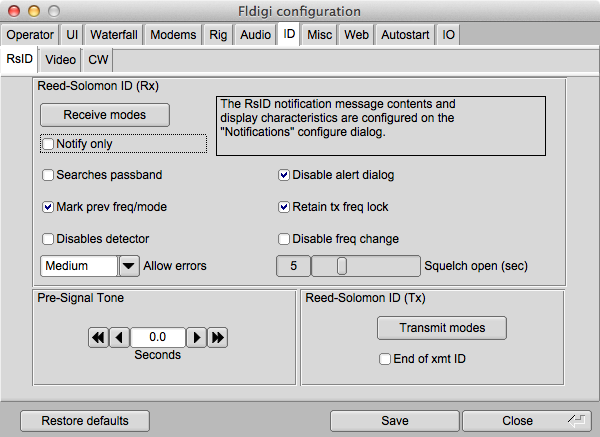Click single-step increase arrow for Pre-Signal Tone
Viewport: 600px width, 437px height.
[197, 338]
